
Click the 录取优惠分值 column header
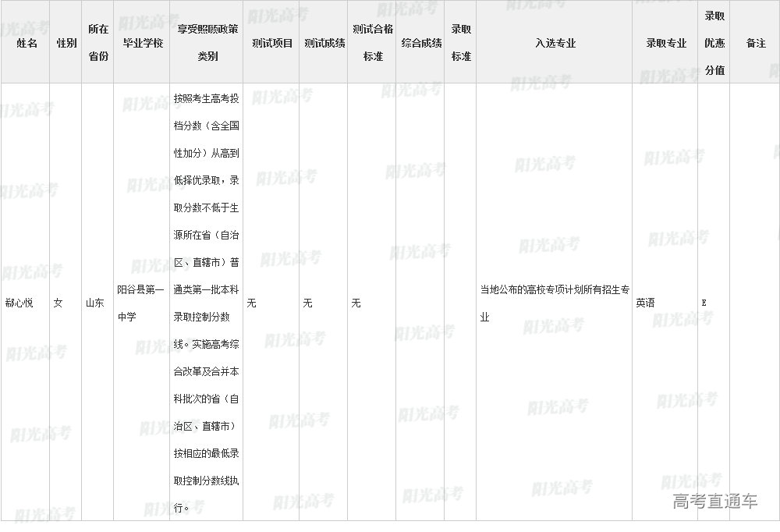click(x=714, y=43)
